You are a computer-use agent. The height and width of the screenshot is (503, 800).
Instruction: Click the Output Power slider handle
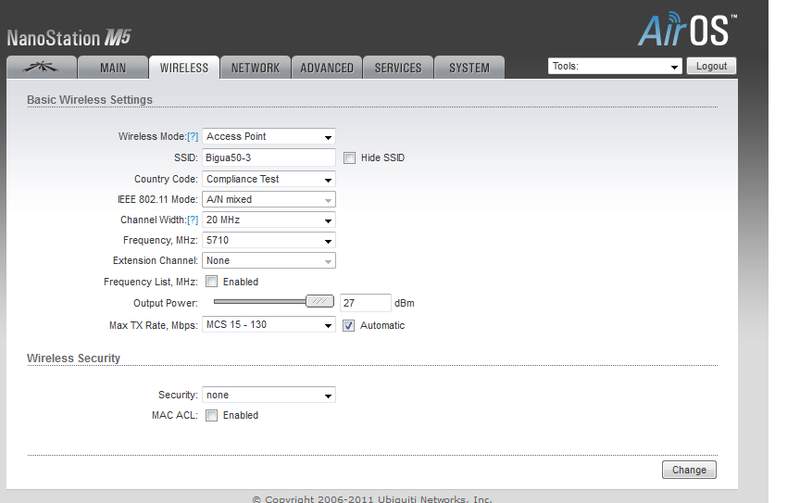tap(320, 301)
